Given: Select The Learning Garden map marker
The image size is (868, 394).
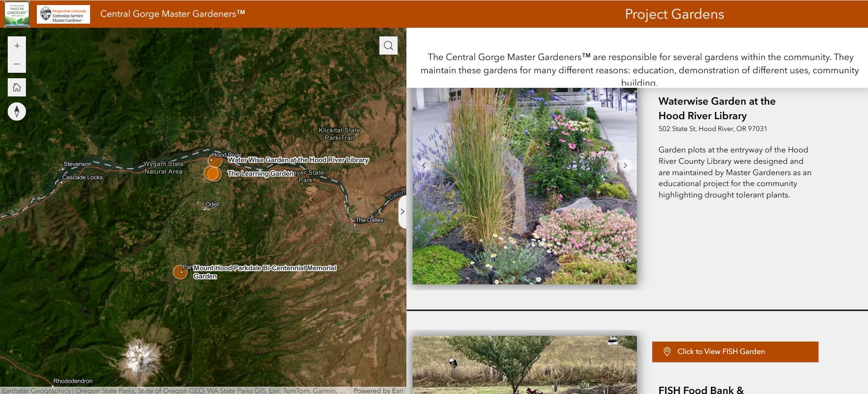Looking at the screenshot, I should (x=212, y=174).
